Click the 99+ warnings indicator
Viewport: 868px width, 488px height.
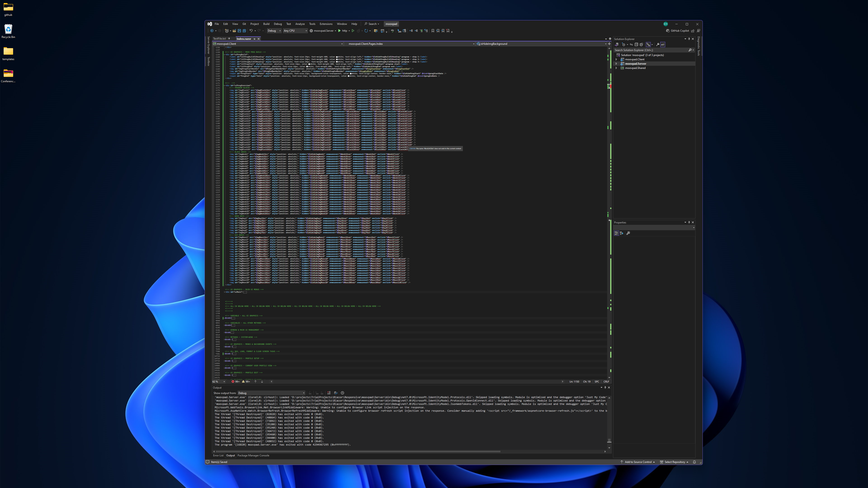point(246,382)
